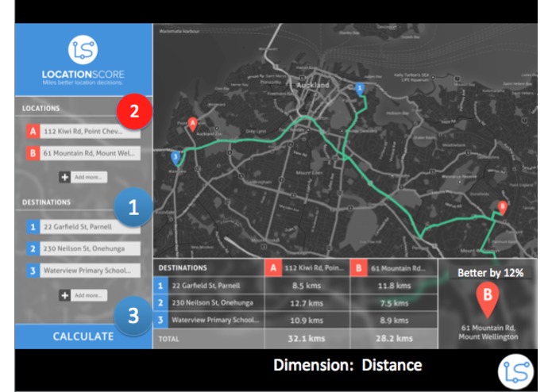Click Waitemata Harbour label on the map

179,31
